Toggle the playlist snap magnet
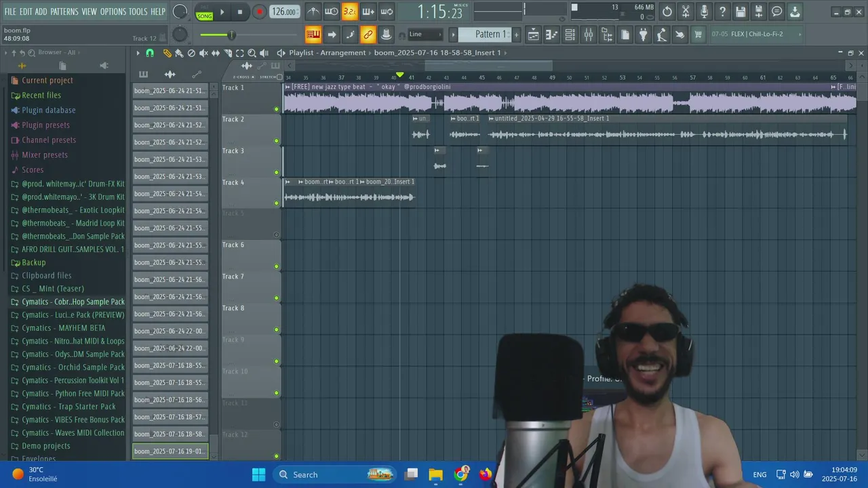 pos(150,53)
